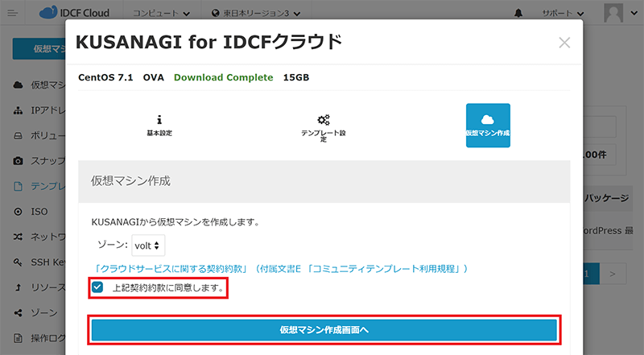Open the クラウドサービスに関する契約約款 link
The width and height of the screenshot is (644, 355).
[x=172, y=268]
